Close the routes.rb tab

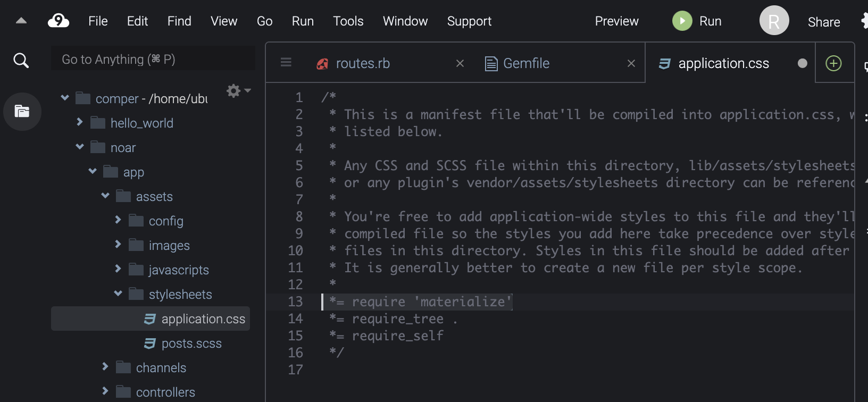tap(460, 63)
